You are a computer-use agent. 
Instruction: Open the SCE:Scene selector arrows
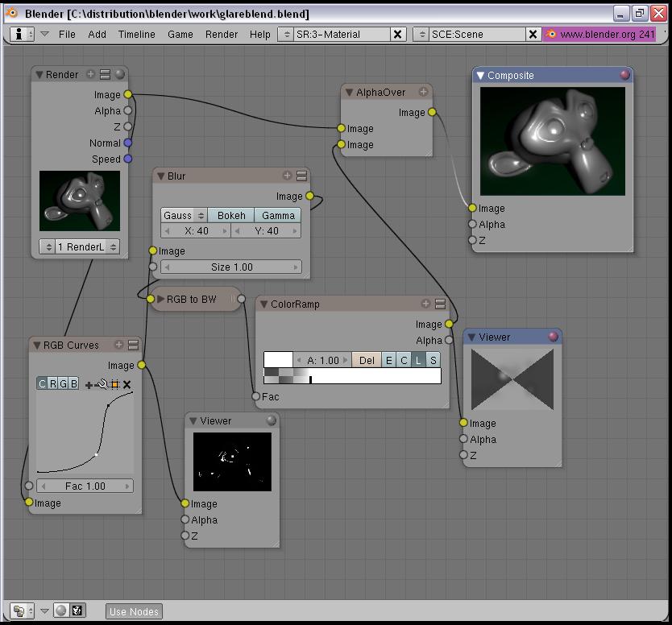(x=421, y=35)
